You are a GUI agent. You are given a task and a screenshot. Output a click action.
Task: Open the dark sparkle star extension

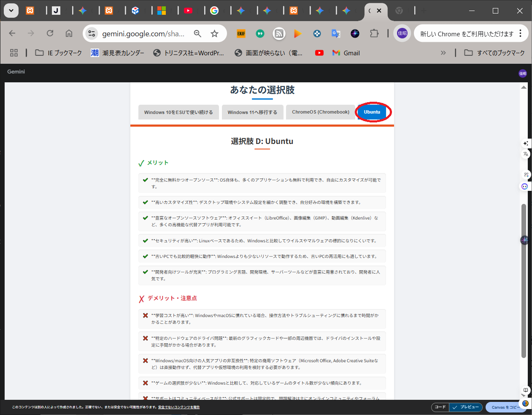355,33
